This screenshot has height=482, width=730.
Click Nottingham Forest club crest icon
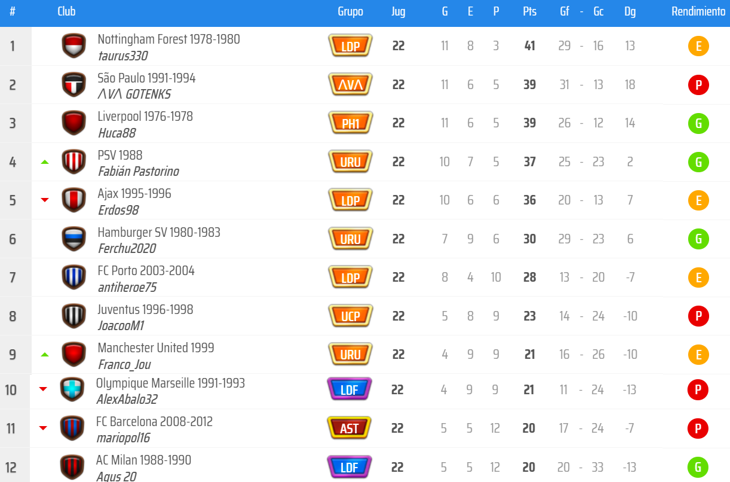(74, 46)
